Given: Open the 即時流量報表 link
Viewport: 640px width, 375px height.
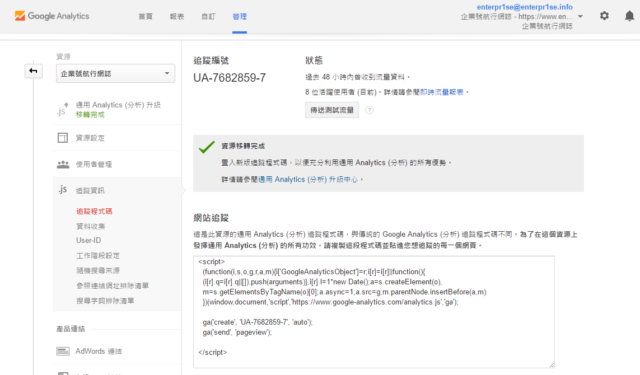Looking at the screenshot, I should coord(442,92).
